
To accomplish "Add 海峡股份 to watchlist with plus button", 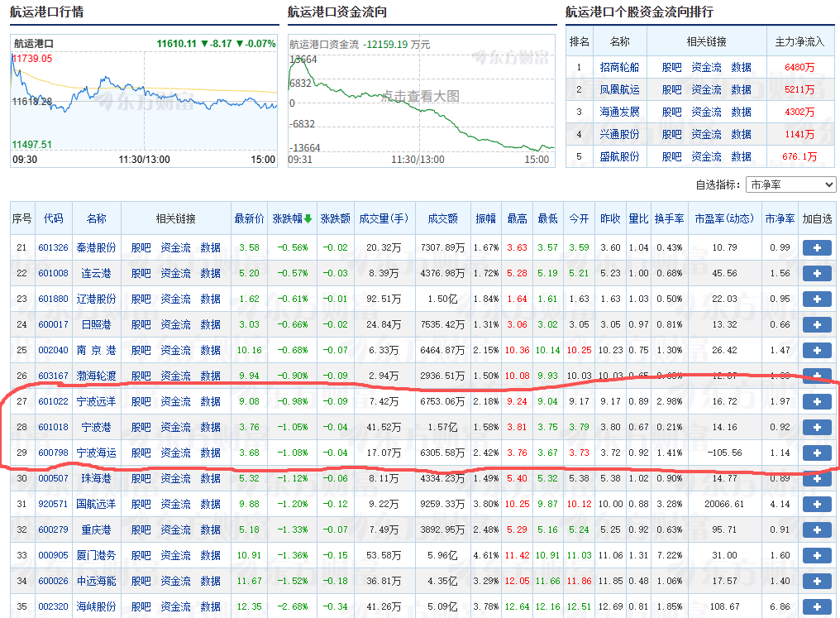I will point(816,606).
